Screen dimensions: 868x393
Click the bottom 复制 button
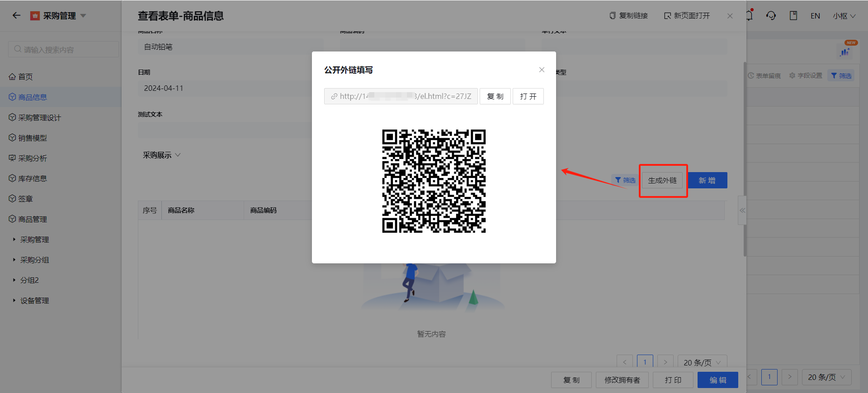pos(571,380)
